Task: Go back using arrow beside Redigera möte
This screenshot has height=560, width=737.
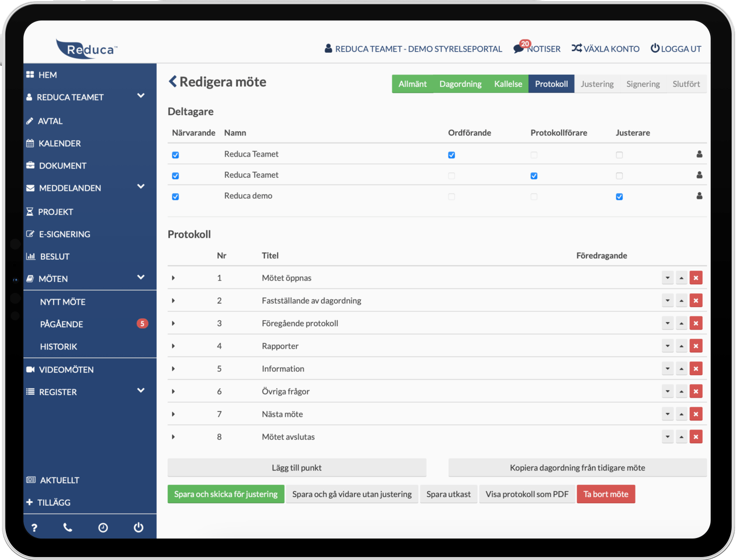Action: click(x=172, y=82)
